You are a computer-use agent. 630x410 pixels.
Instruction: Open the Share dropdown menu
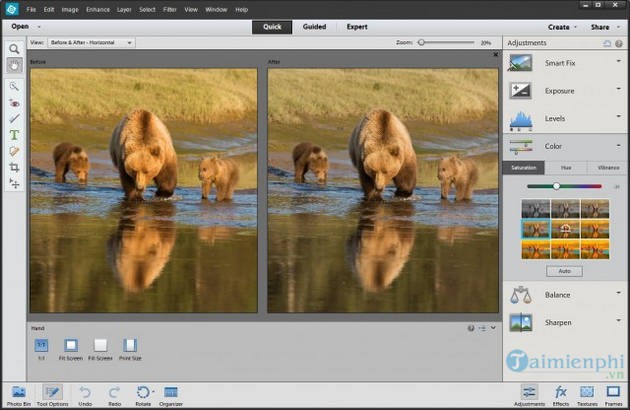tap(604, 27)
